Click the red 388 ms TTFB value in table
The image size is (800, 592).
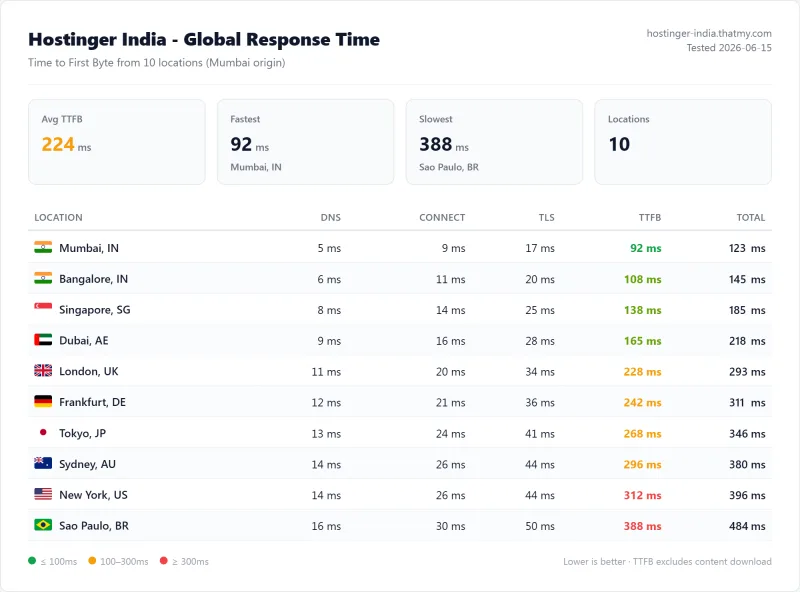(642, 526)
